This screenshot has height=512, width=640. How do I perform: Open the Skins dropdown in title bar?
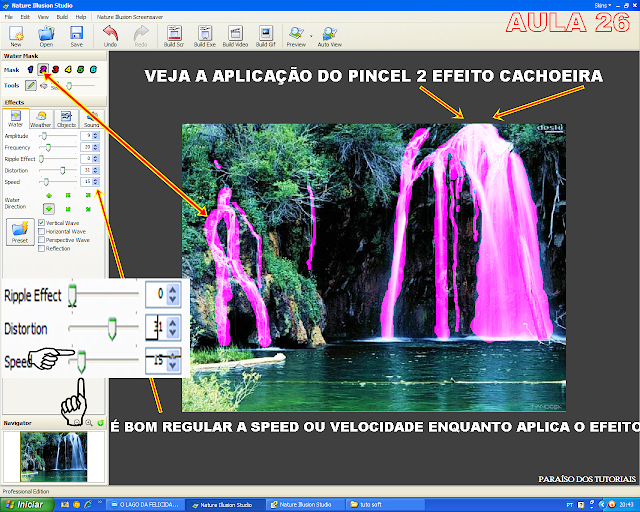pos(602,5)
